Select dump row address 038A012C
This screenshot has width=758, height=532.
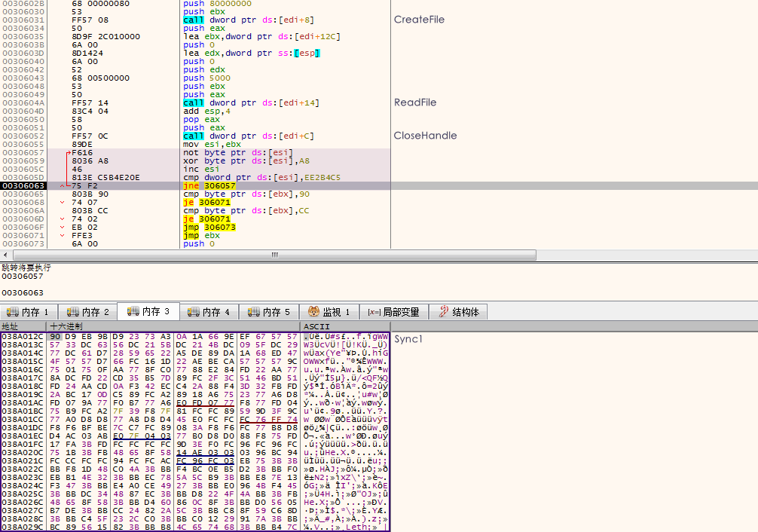click(x=23, y=336)
